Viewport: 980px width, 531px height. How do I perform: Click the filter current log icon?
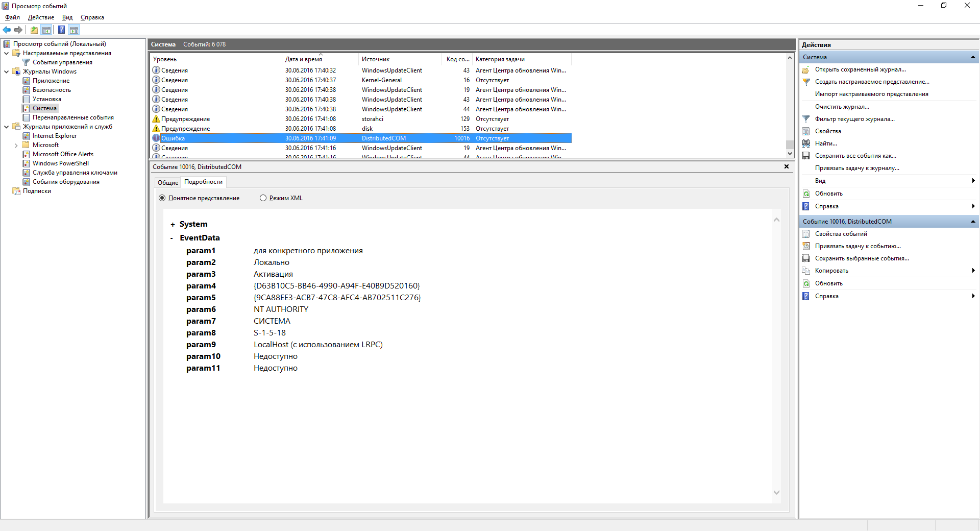(x=806, y=119)
